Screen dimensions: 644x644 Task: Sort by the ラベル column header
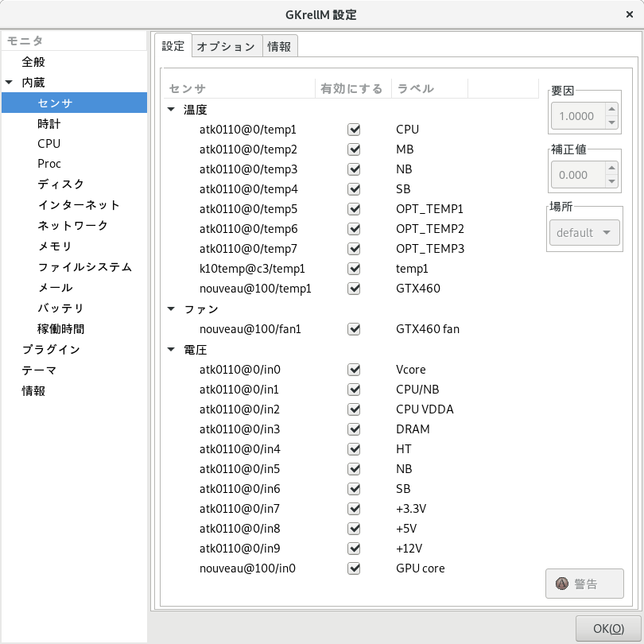pyautogui.click(x=429, y=88)
